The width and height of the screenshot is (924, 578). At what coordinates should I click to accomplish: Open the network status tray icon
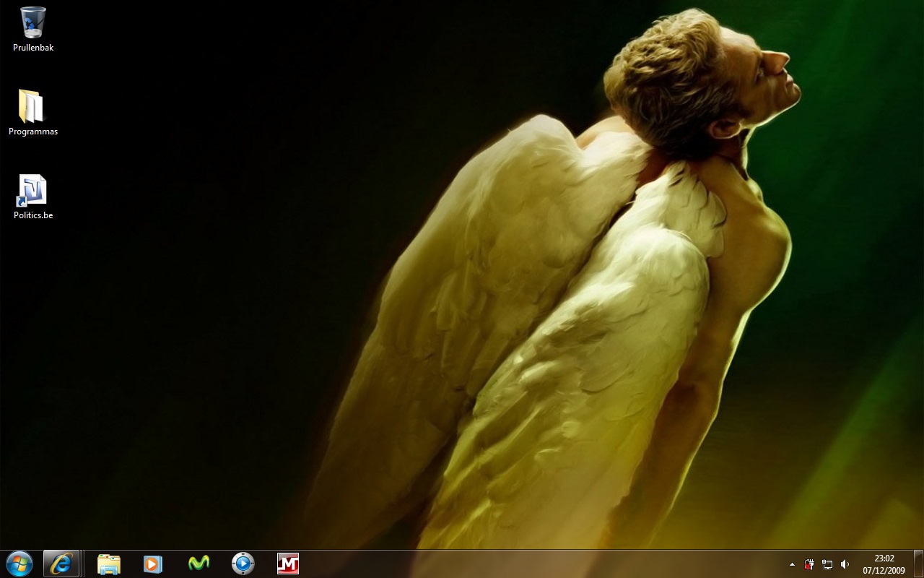pyautogui.click(x=827, y=564)
